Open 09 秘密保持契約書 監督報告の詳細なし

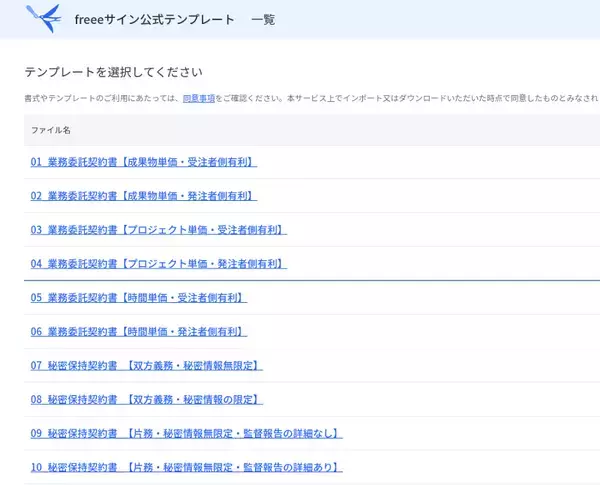pos(186,434)
